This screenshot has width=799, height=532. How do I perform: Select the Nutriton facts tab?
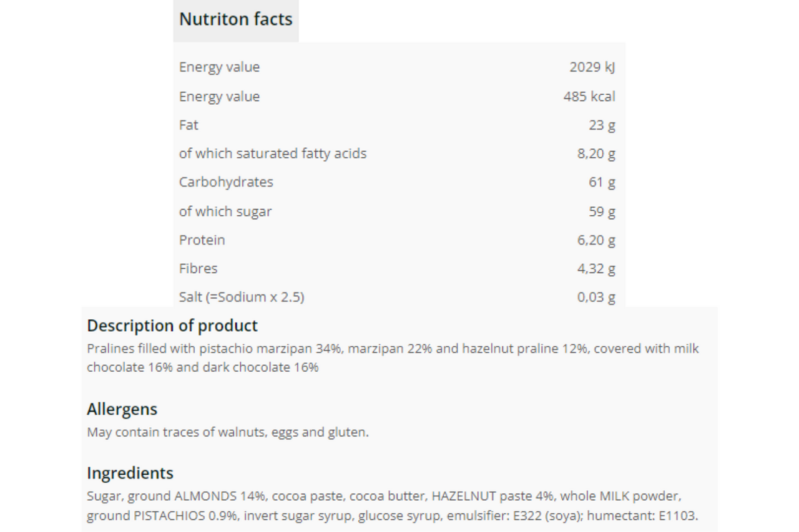coord(236,20)
